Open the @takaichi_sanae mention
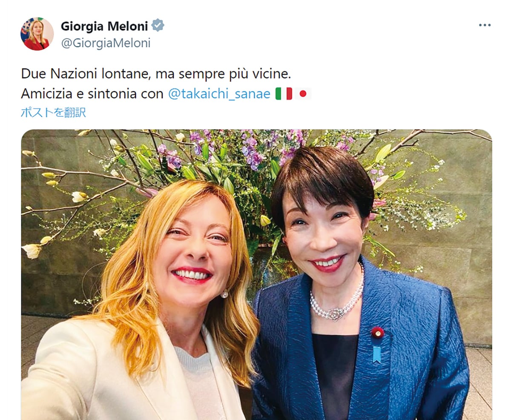Image resolution: width=511 pixels, height=420 pixels. (x=219, y=94)
